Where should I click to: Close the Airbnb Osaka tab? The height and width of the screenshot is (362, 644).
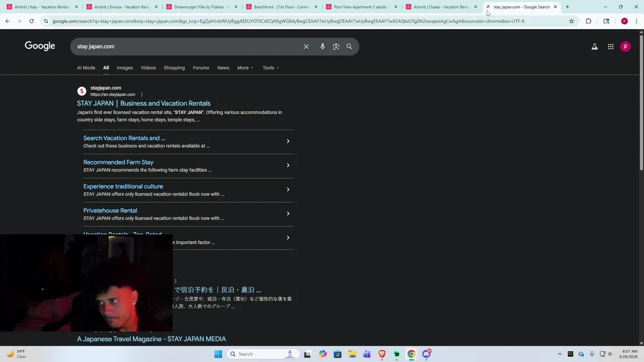coord(475,7)
